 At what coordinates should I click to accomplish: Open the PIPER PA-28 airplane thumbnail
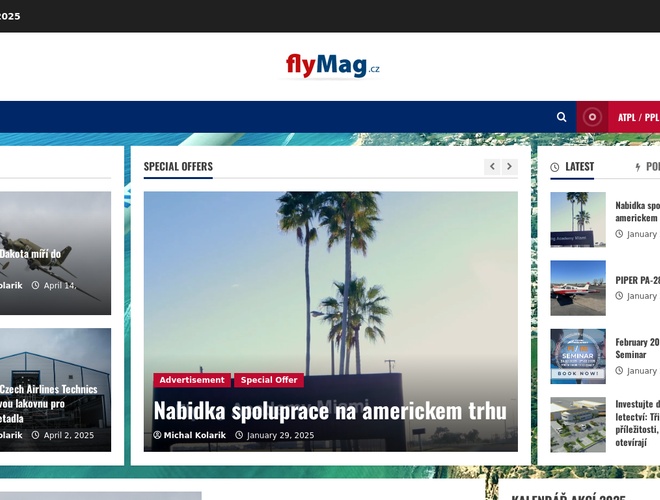pyautogui.click(x=577, y=288)
